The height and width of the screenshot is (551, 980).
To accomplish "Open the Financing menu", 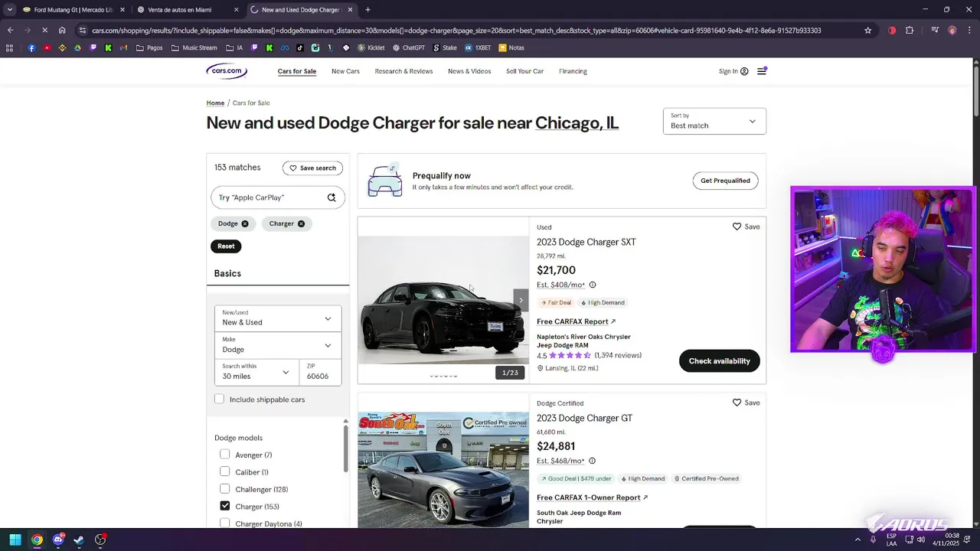I will [573, 71].
